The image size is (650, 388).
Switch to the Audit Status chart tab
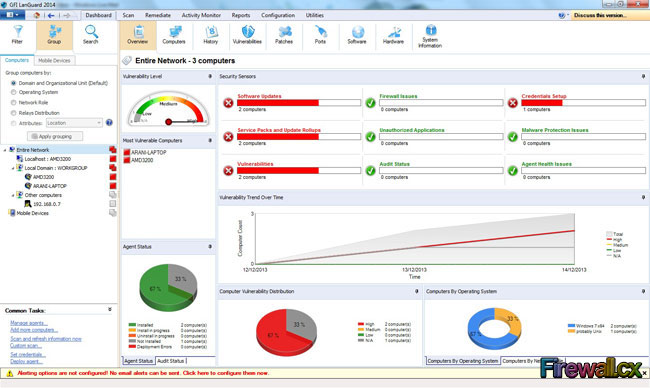(170, 361)
